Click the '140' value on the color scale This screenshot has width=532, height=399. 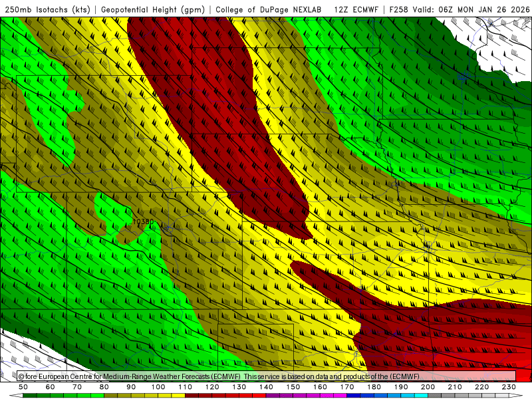267,387
